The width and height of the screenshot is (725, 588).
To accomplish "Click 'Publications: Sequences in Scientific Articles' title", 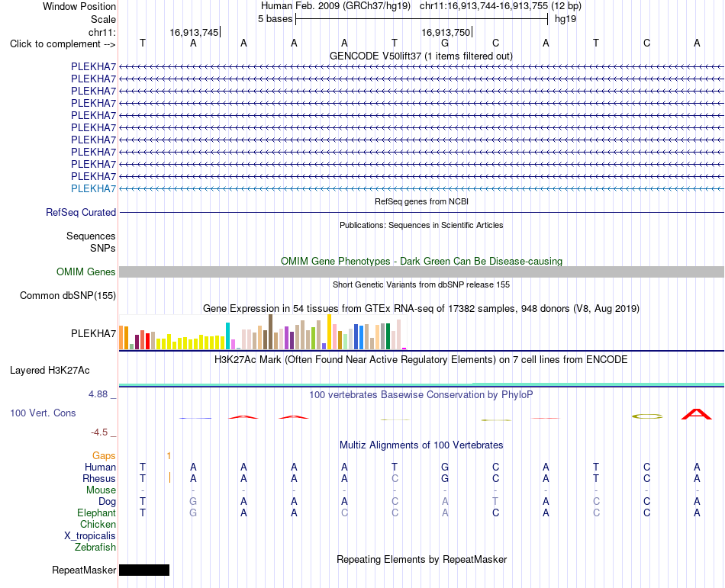I will pyautogui.click(x=421, y=226).
